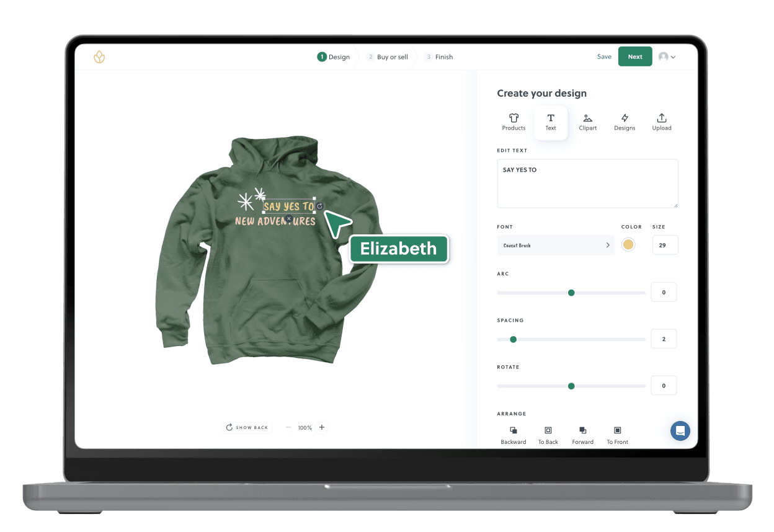Open the Designs panel

625,122
